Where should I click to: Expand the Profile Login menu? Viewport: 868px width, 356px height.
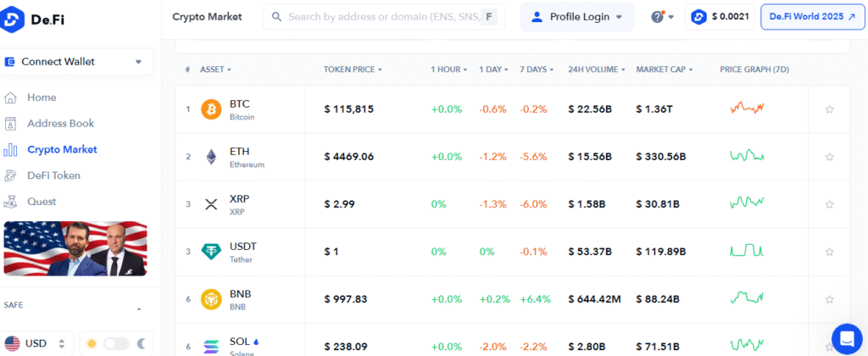pyautogui.click(x=576, y=17)
